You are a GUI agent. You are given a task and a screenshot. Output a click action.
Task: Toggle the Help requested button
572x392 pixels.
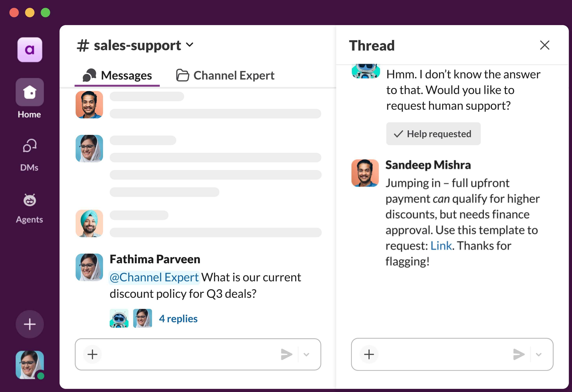(x=433, y=134)
